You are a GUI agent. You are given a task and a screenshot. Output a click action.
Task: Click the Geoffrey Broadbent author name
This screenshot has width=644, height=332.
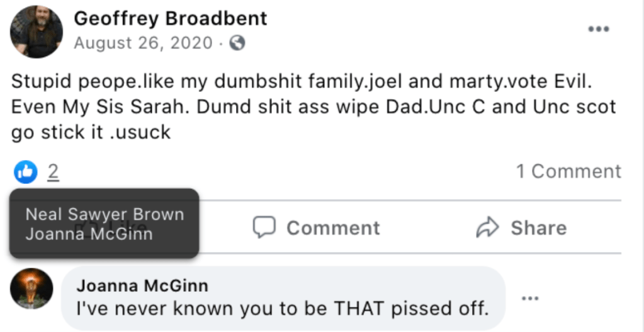coord(171,19)
